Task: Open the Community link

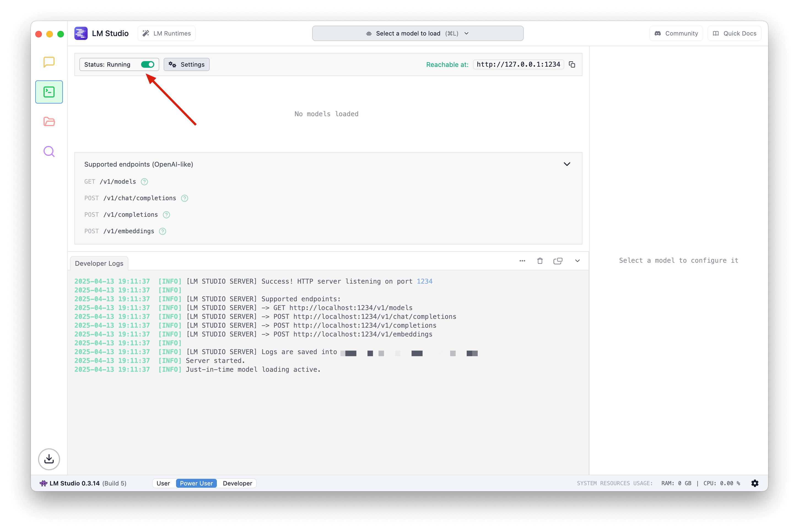Action: coord(676,33)
